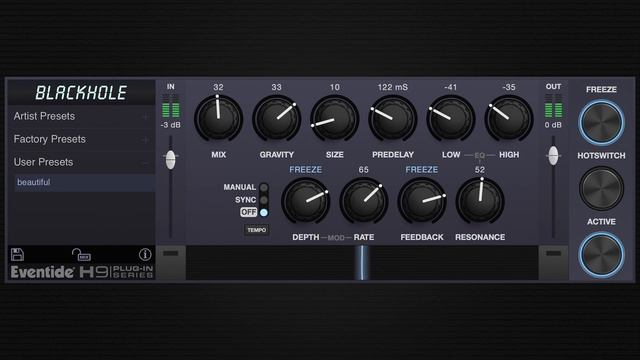Click the left ribbon endpoint button
This screenshot has width=640, height=360.
pos(171,262)
